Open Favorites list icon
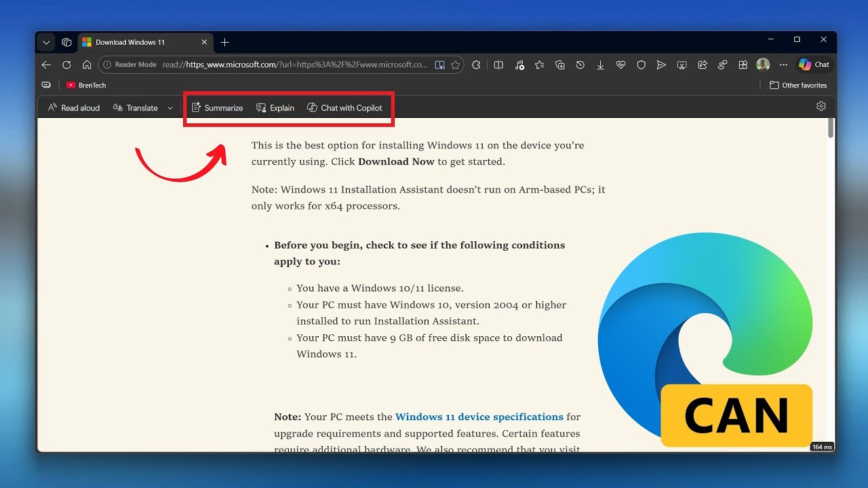The width and height of the screenshot is (868, 488). coord(539,65)
